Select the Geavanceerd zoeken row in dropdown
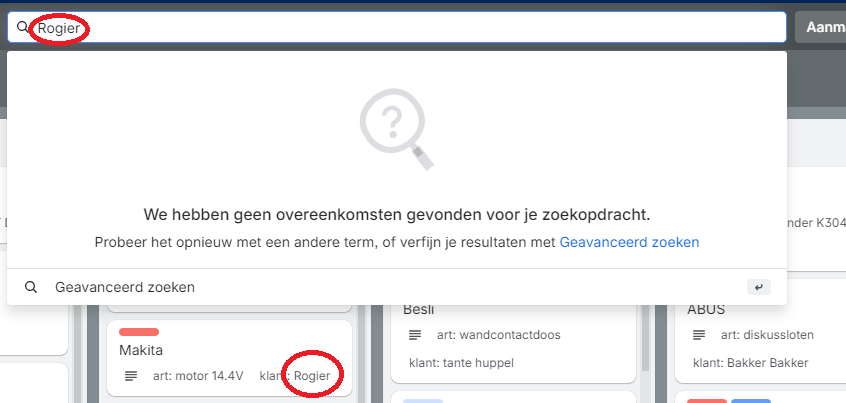The height and width of the screenshot is (403, 846). pos(397,288)
